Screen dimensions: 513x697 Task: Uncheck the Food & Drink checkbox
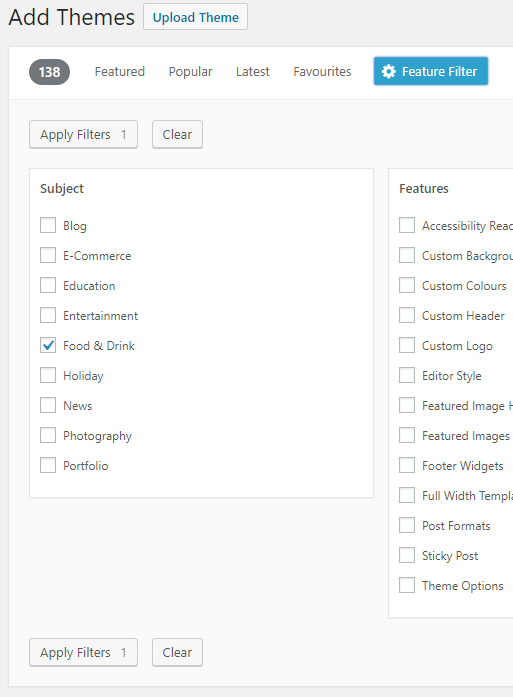click(x=48, y=345)
